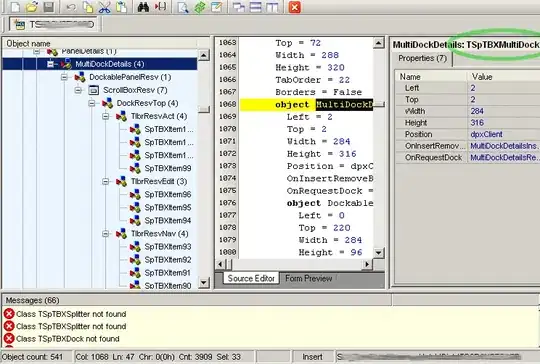Click the Paste clipboard icon
The width and height of the screenshot is (540, 364).
(x=122, y=7)
